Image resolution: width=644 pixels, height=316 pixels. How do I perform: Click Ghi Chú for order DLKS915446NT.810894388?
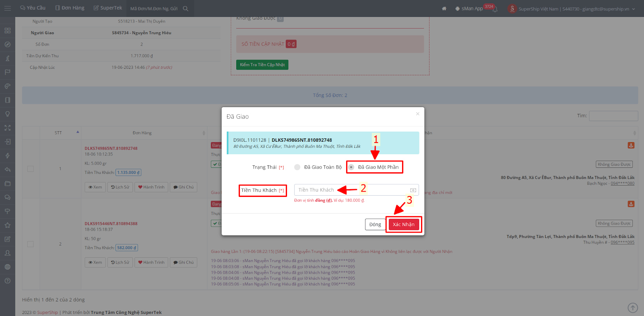click(x=184, y=262)
